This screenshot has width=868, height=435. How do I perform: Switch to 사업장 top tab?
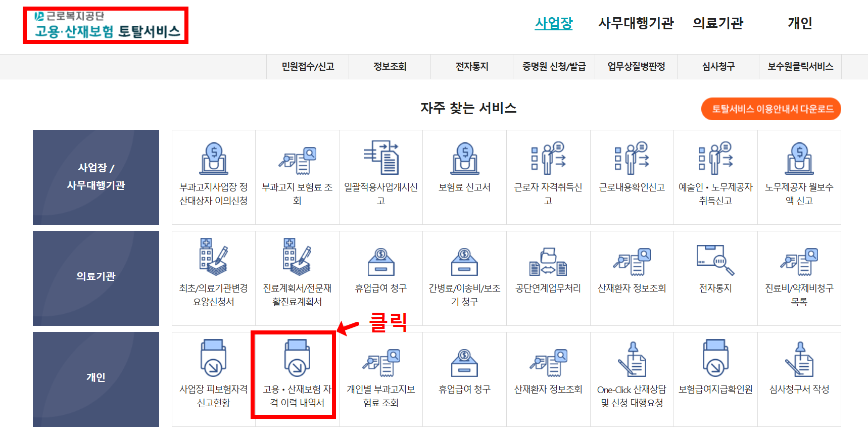pos(554,23)
